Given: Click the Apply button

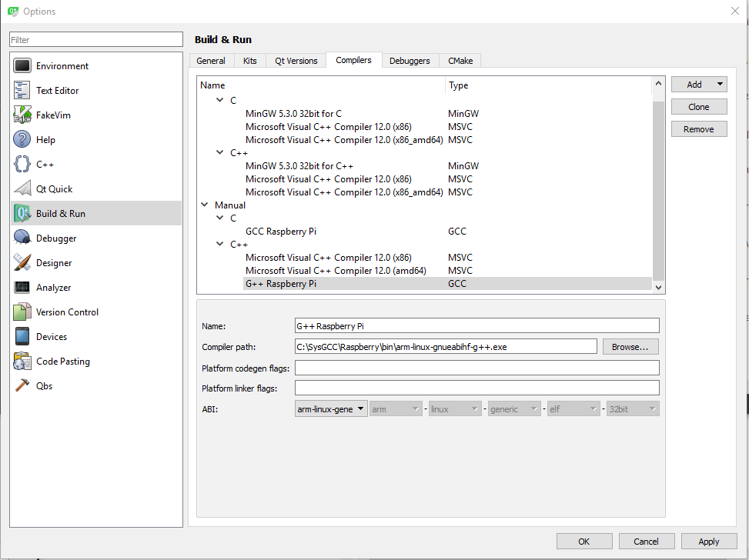Looking at the screenshot, I should (x=709, y=542).
